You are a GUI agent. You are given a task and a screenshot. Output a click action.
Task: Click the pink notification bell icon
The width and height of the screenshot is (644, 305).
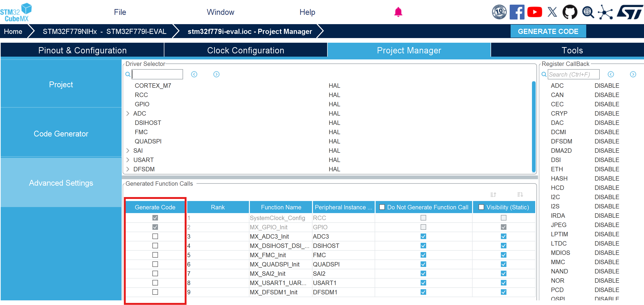[x=398, y=12]
